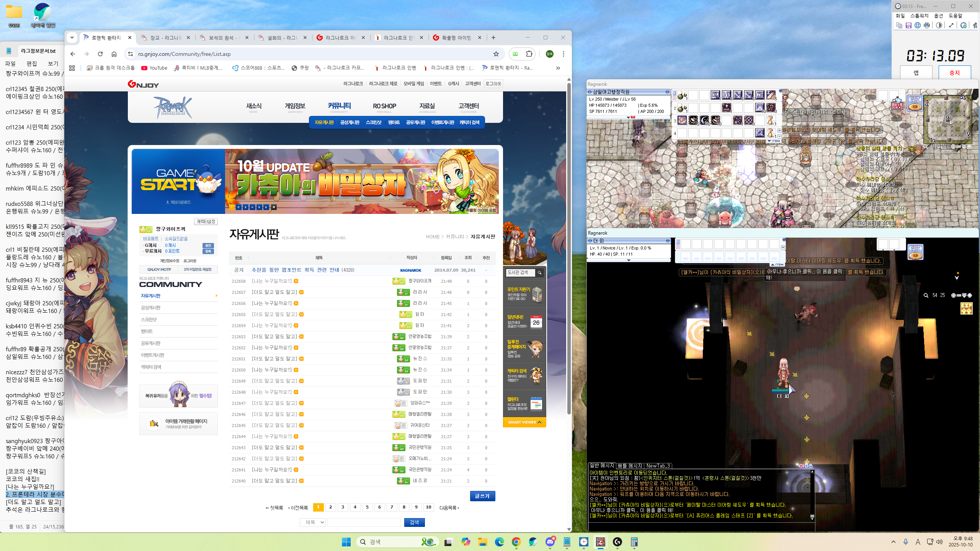This screenshot has width=980, height=551.
Task: Bookmark page with the star icon
Action: 496,54
